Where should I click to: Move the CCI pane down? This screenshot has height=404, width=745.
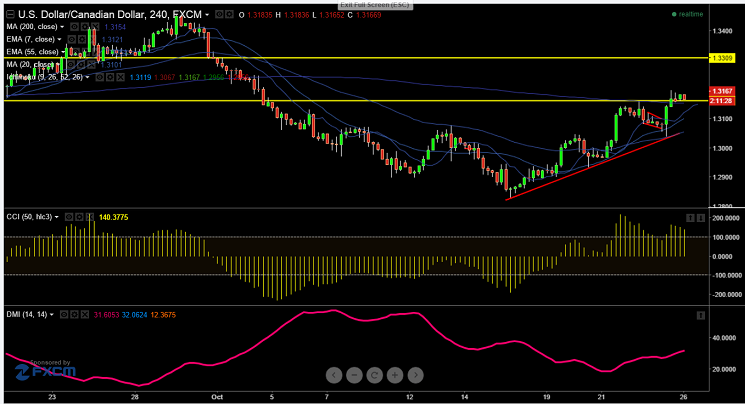pyautogui.click(x=700, y=218)
